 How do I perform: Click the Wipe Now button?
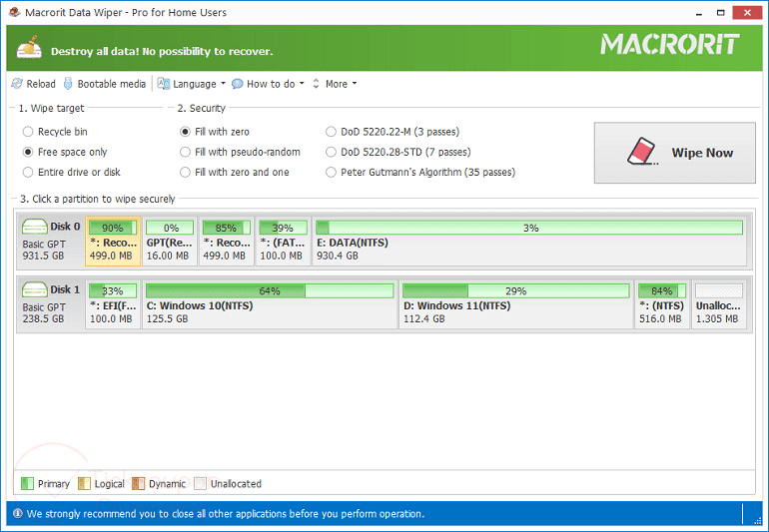(x=674, y=153)
